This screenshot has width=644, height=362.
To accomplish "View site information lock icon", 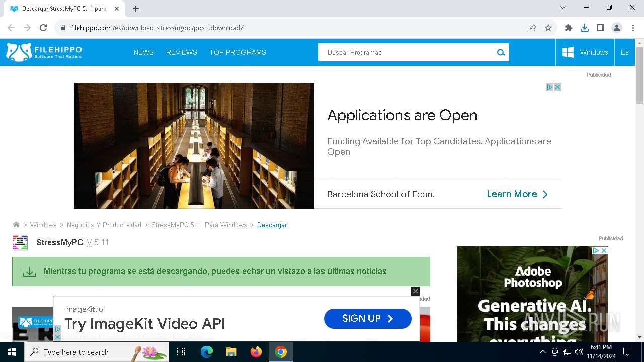I will (x=63, y=28).
